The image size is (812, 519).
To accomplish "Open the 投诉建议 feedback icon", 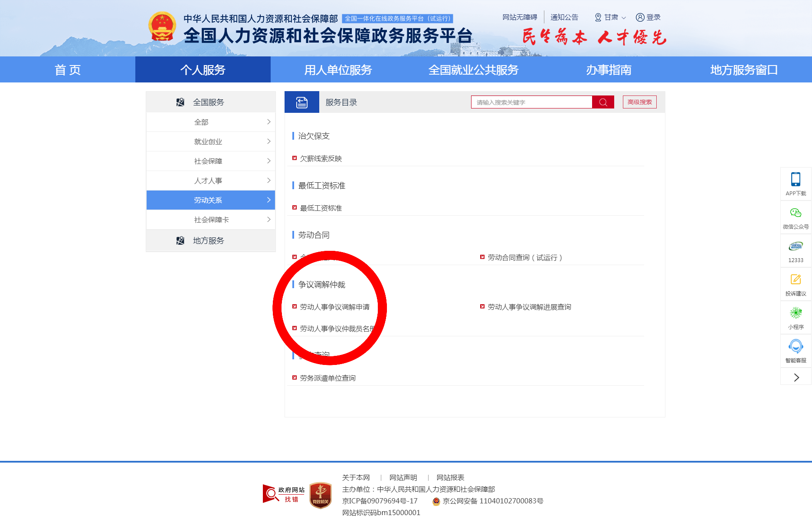I will pos(796,280).
